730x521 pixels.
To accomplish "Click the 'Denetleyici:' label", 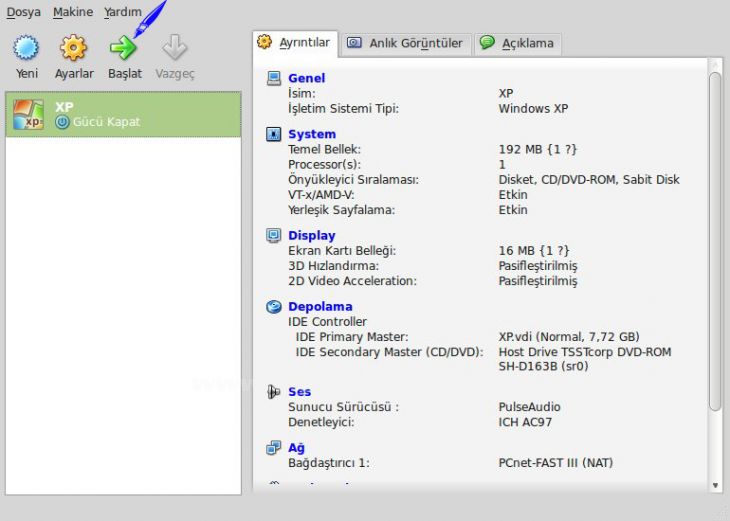I will [321, 422].
